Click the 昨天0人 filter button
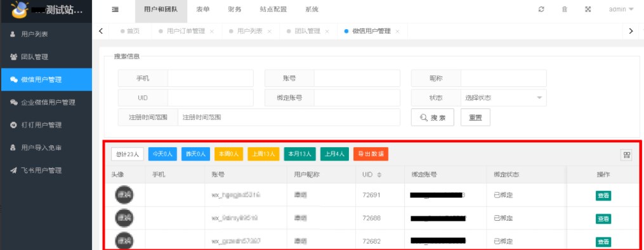Screen dimensions: 644x250 (195, 154)
